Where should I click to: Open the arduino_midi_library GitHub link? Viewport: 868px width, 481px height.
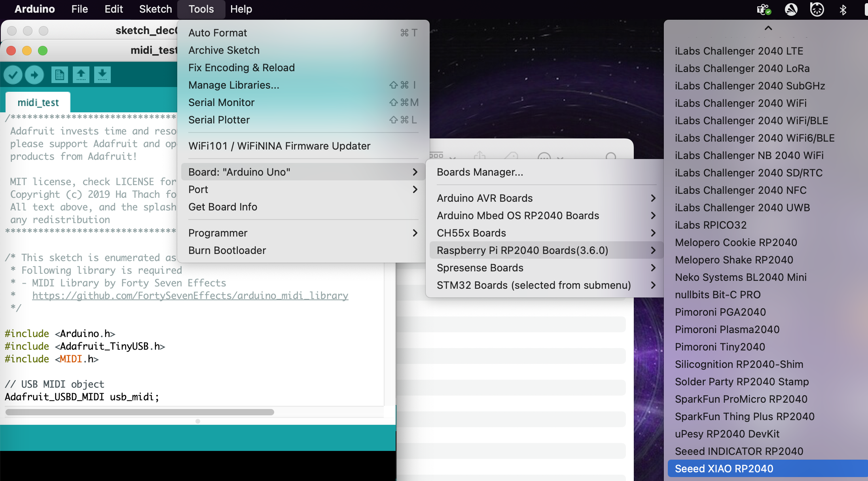pos(190,295)
